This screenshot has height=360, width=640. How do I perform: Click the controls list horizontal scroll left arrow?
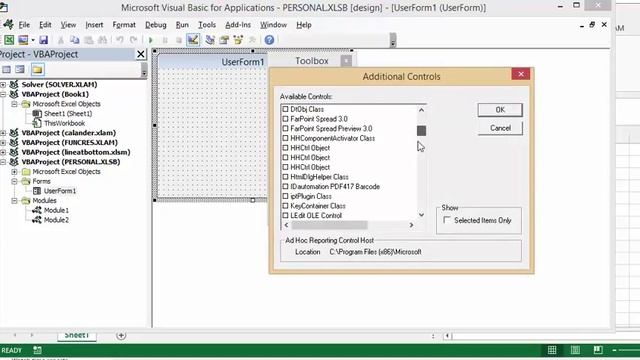click(x=286, y=225)
